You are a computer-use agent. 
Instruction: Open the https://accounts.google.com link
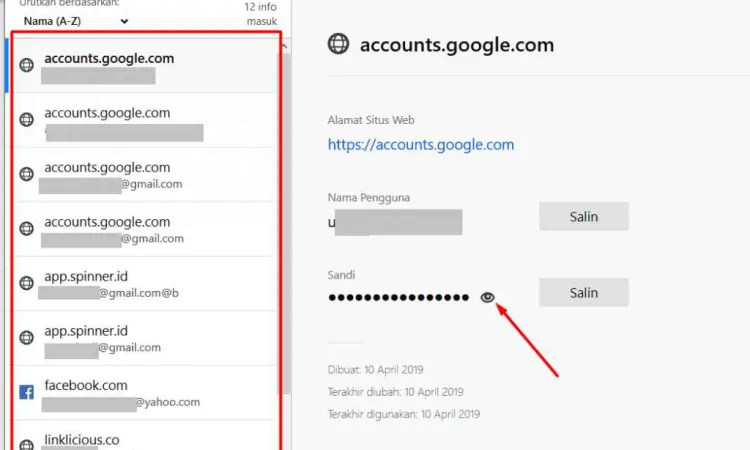point(420,144)
